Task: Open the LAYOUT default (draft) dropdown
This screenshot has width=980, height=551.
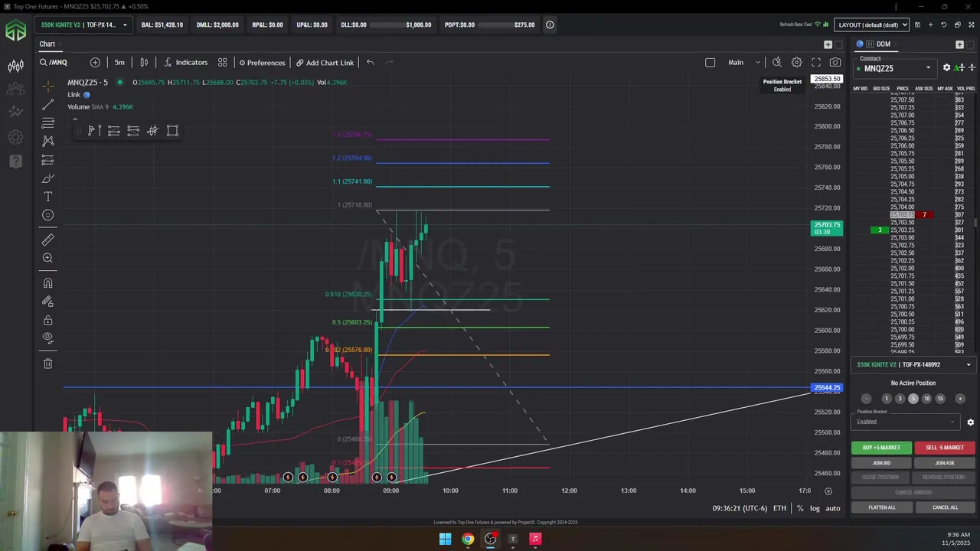Action: (871, 24)
